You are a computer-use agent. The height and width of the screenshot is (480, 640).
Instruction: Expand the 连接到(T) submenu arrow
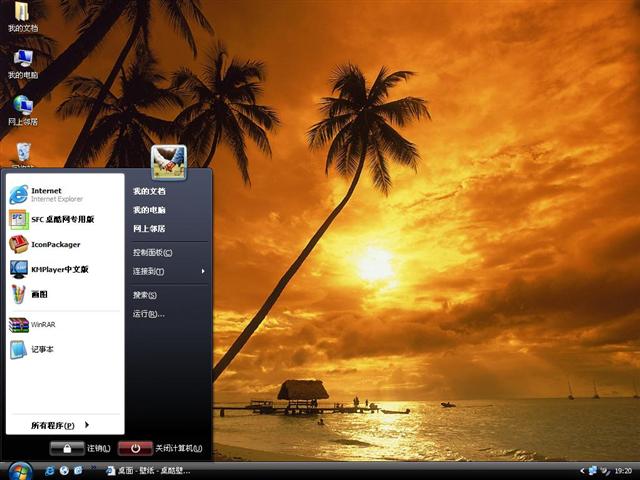click(203, 271)
